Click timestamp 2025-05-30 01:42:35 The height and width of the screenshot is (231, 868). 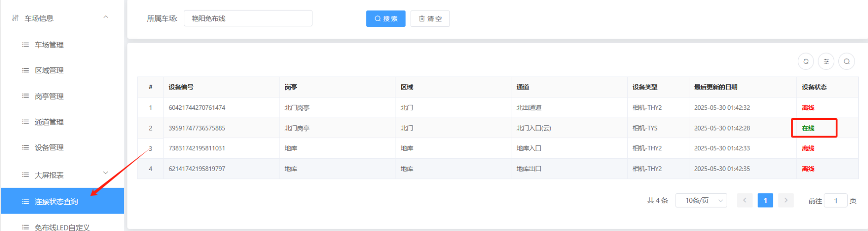(722, 169)
